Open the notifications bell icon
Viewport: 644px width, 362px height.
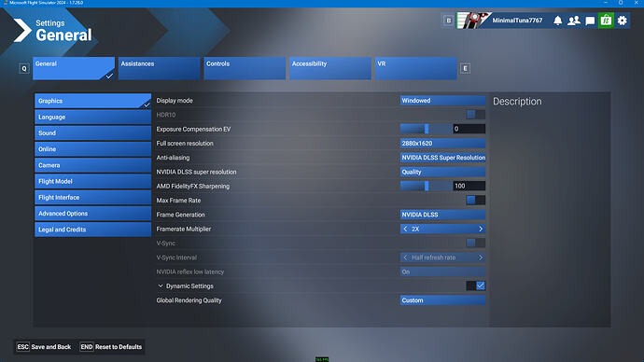point(557,21)
